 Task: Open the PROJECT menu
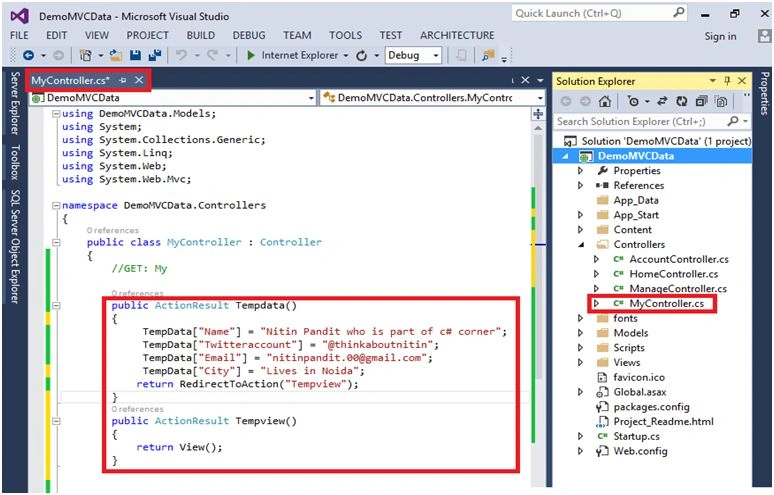[148, 36]
